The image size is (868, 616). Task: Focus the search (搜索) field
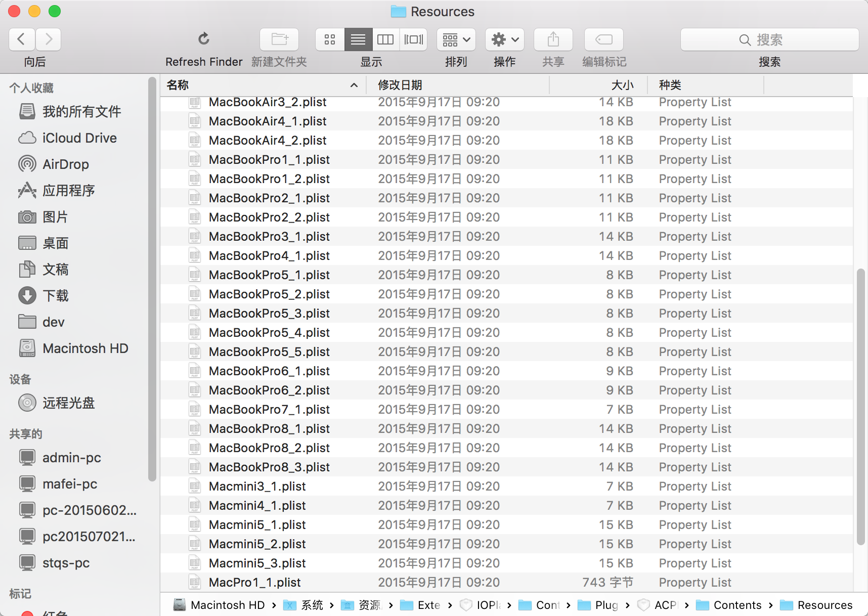[x=770, y=39]
